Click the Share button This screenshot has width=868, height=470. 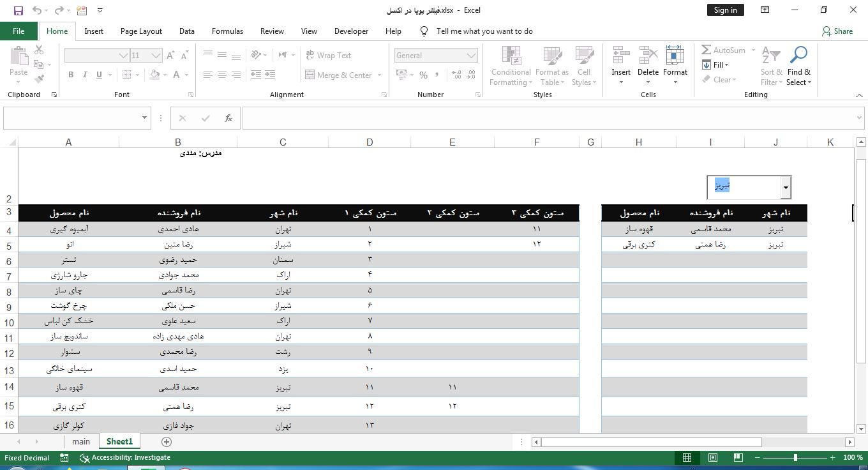pos(837,31)
